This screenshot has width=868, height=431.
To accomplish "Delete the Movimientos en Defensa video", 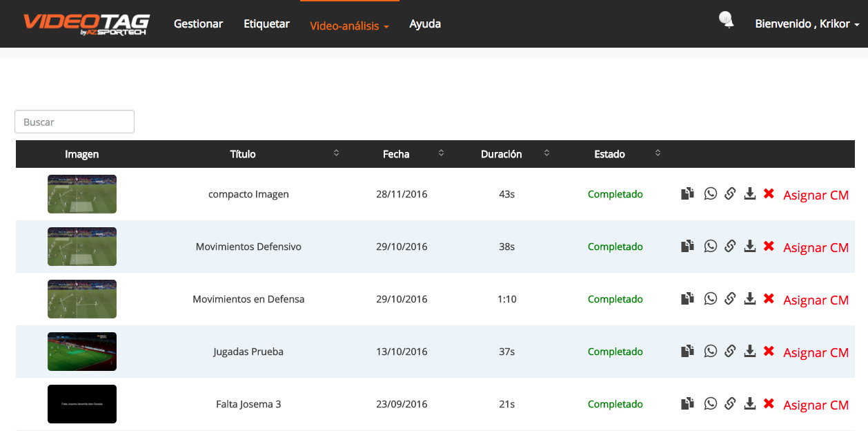I will coord(769,299).
